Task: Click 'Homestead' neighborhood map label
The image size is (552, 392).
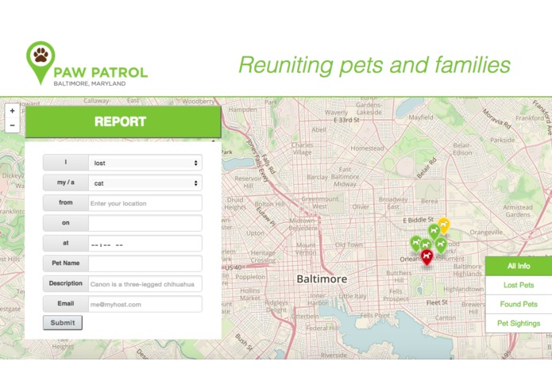Action: click(x=367, y=148)
